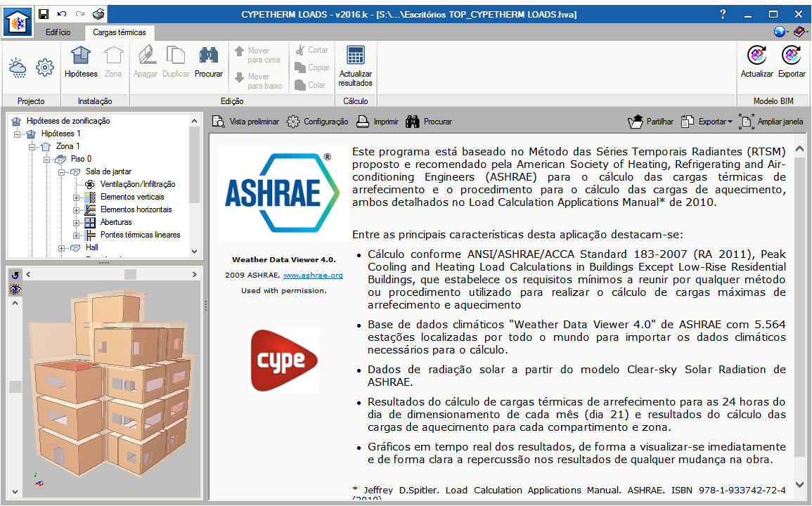Click Ampliar janela to enlarge the report
812x506 pixels.
point(771,122)
